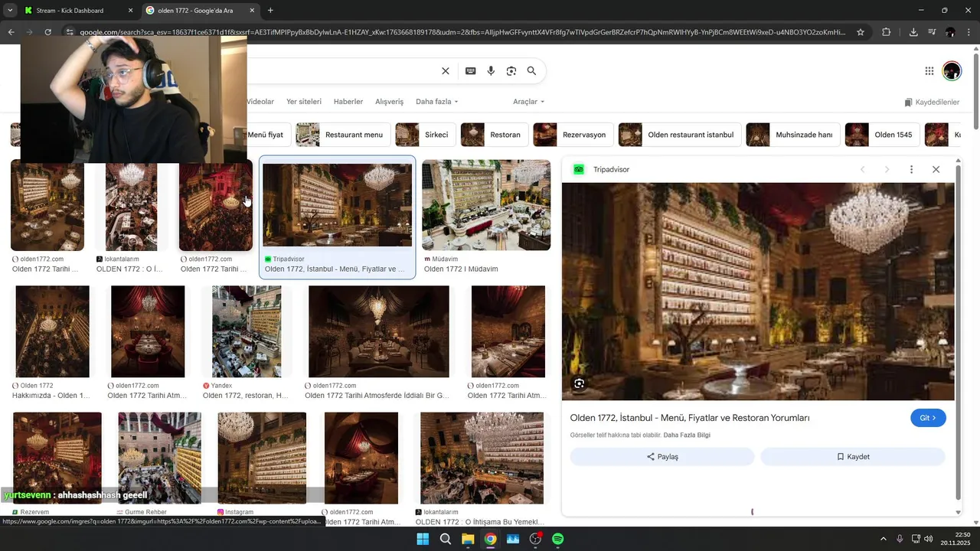Screen dimensions: 980x551
Task: Select the Olden 1545 filter chip
Action: 883,135
